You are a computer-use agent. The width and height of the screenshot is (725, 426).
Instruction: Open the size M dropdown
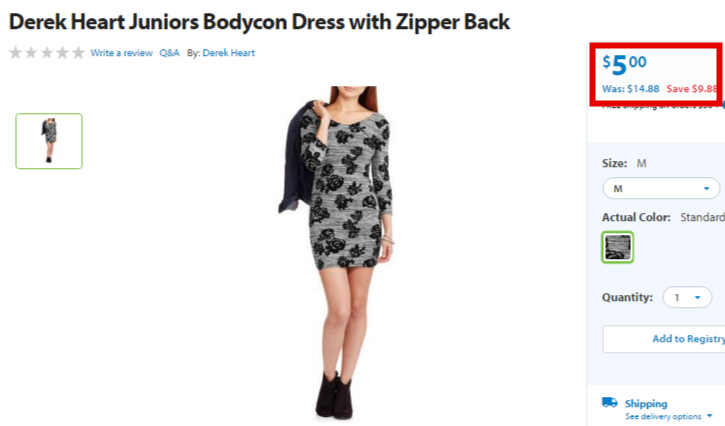click(661, 189)
